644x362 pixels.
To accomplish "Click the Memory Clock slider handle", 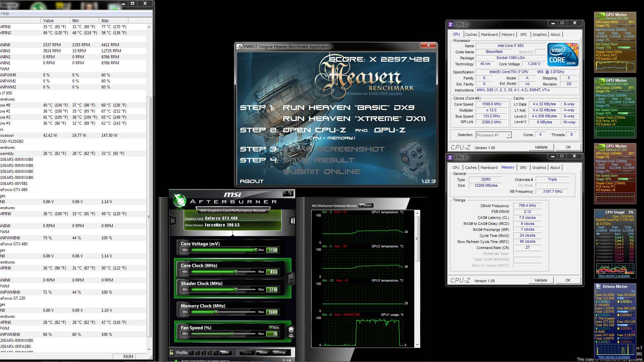I will (x=216, y=312).
